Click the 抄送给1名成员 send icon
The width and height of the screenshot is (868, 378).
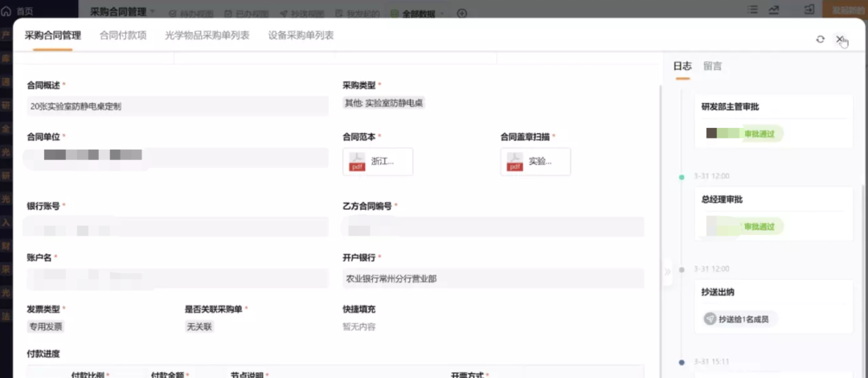(710, 318)
